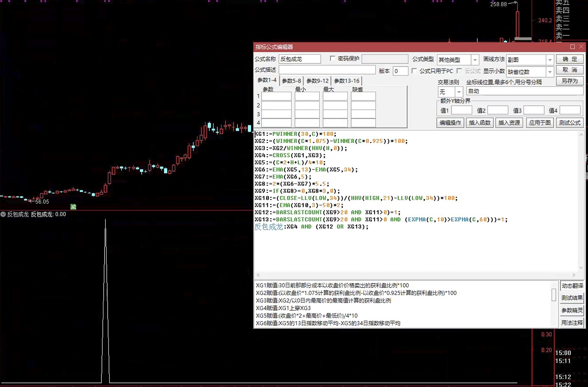Toggle the 云公式 checkbox
The height and width of the screenshot is (387, 588).
pyautogui.click(x=459, y=71)
